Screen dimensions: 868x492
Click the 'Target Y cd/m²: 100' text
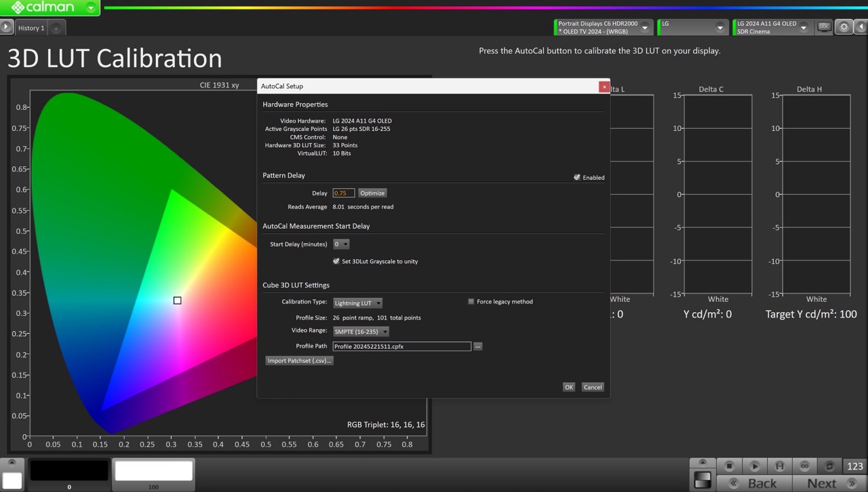pos(811,314)
